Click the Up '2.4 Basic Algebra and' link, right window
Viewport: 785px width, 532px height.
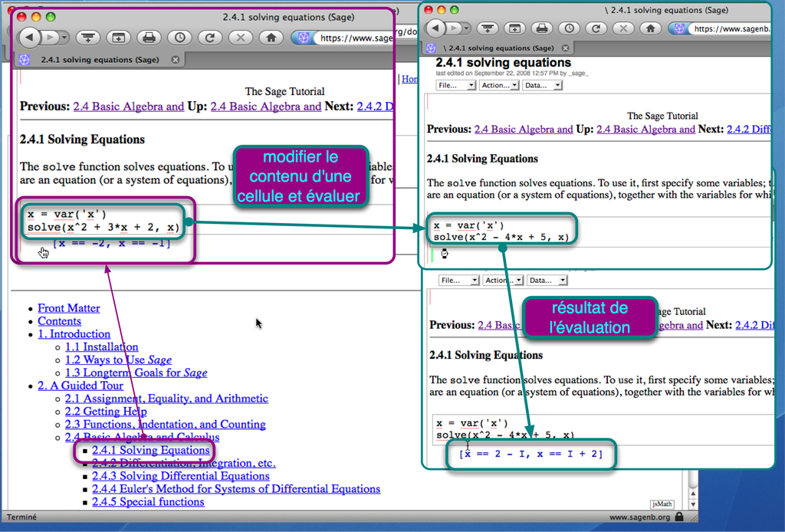click(645, 129)
